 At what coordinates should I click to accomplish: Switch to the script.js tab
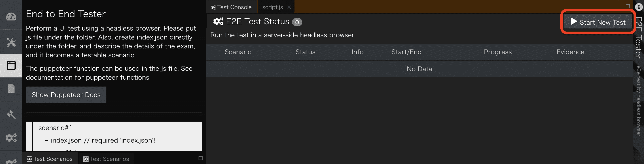coord(273,7)
